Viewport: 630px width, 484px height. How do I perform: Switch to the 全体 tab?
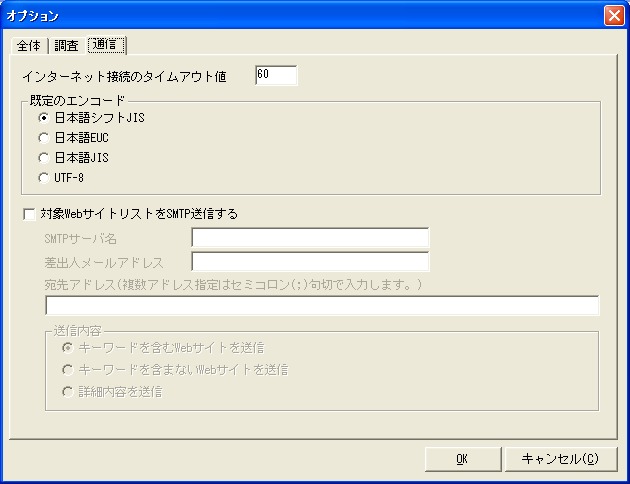click(27, 46)
